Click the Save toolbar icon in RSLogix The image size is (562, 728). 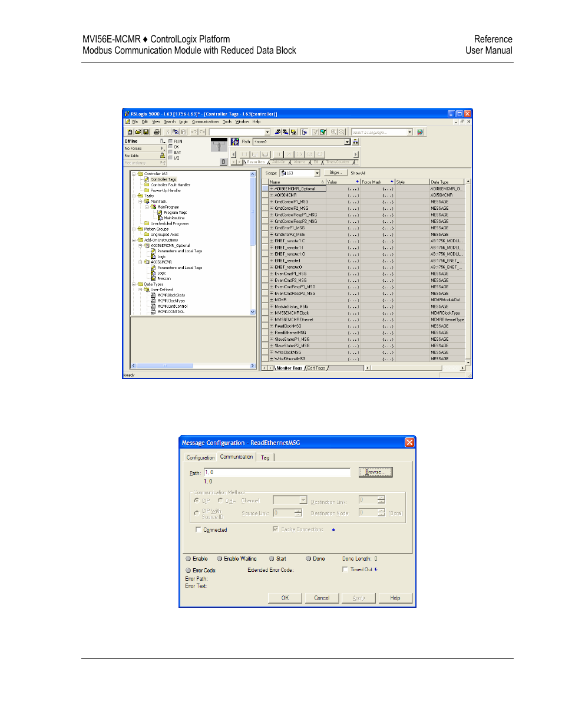[x=146, y=132]
